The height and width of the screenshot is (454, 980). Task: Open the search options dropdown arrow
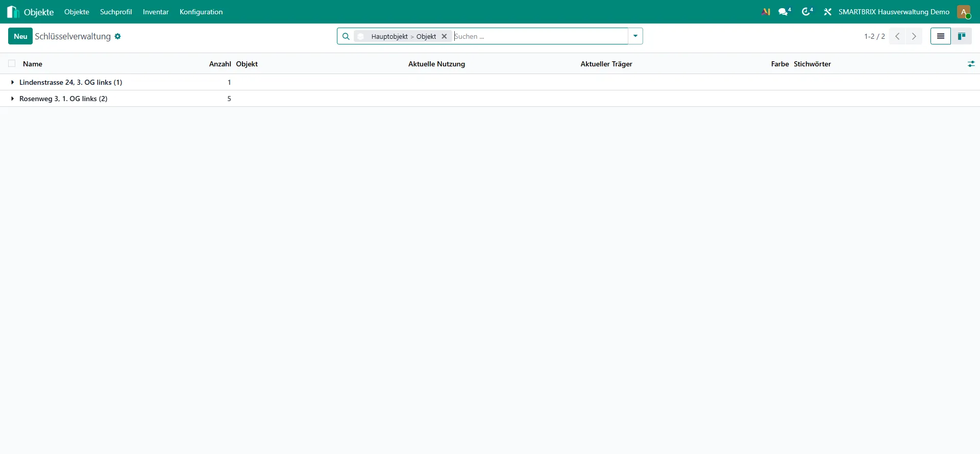coord(635,36)
